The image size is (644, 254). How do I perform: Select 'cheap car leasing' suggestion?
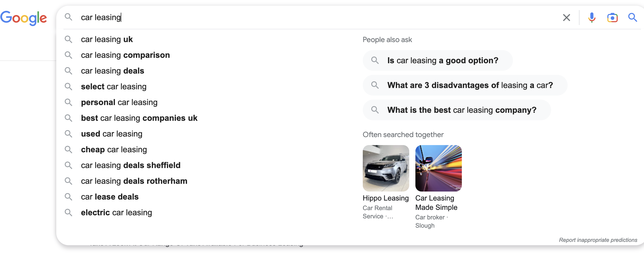[114, 149]
